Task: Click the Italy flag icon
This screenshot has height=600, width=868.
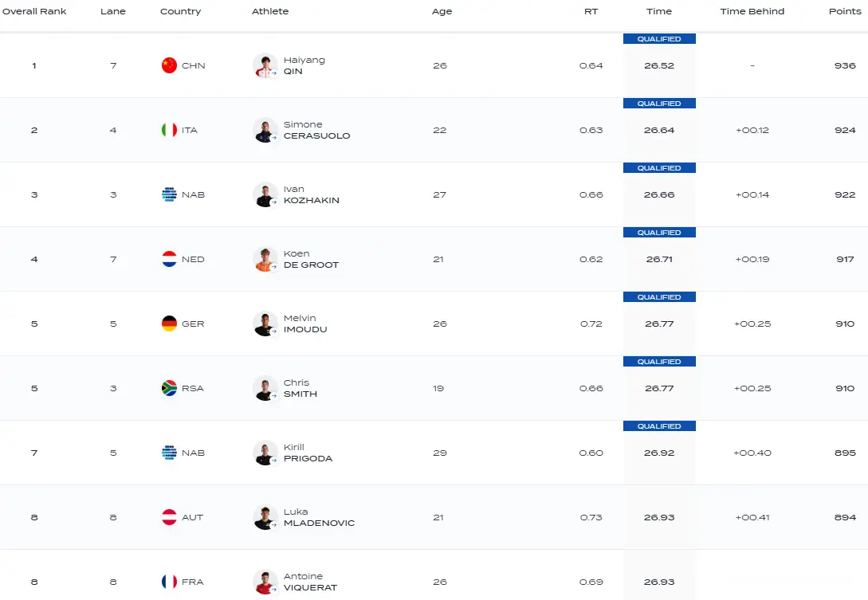Action: 170,130
